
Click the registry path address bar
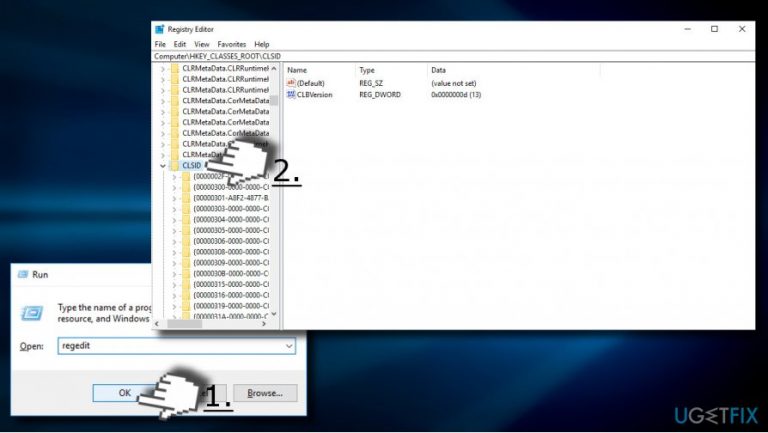click(453, 56)
